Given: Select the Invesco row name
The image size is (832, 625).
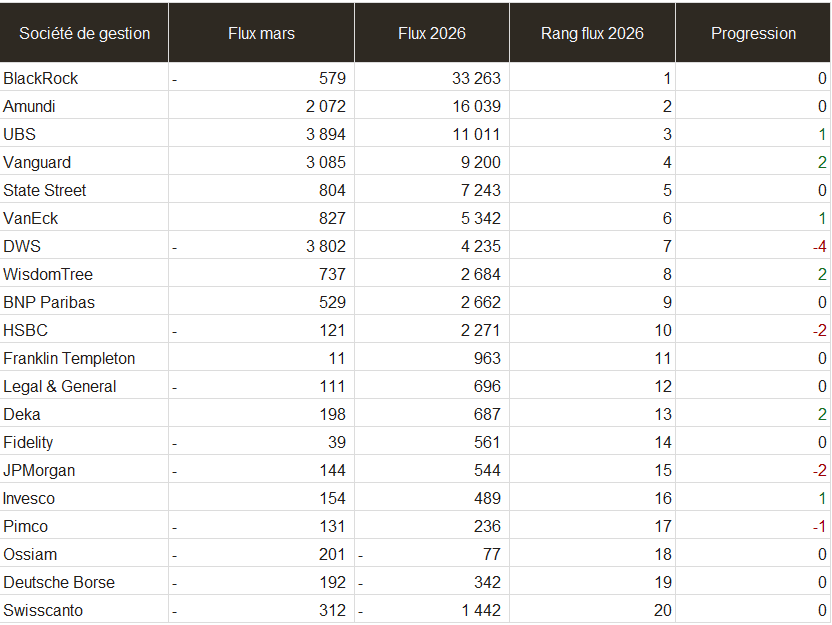Looking at the screenshot, I should pos(29,499).
